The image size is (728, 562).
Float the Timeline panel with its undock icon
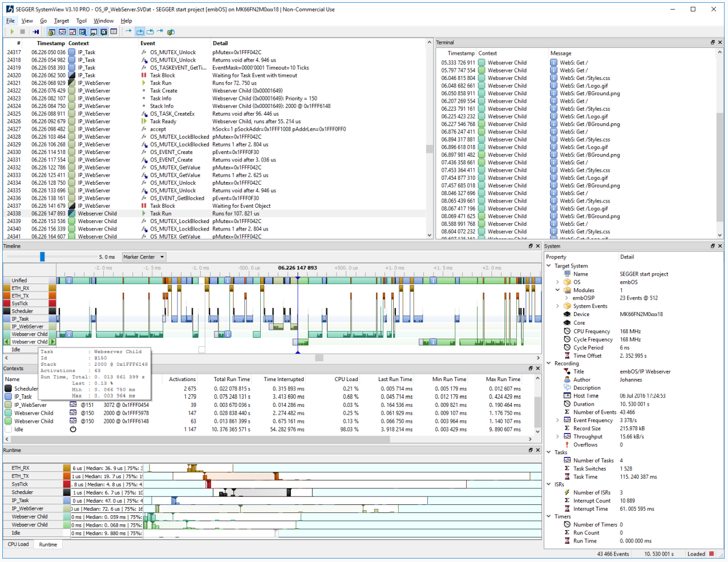point(531,246)
